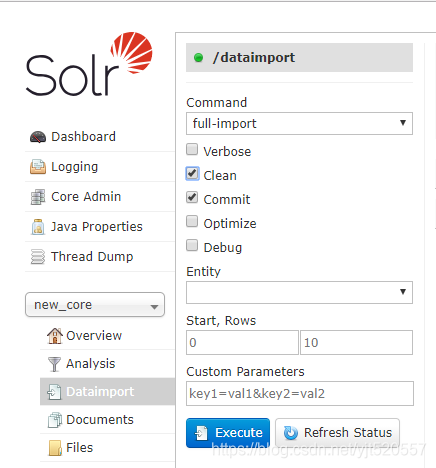Select Overview for new_core
The image size is (436, 468).
(x=107, y=336)
